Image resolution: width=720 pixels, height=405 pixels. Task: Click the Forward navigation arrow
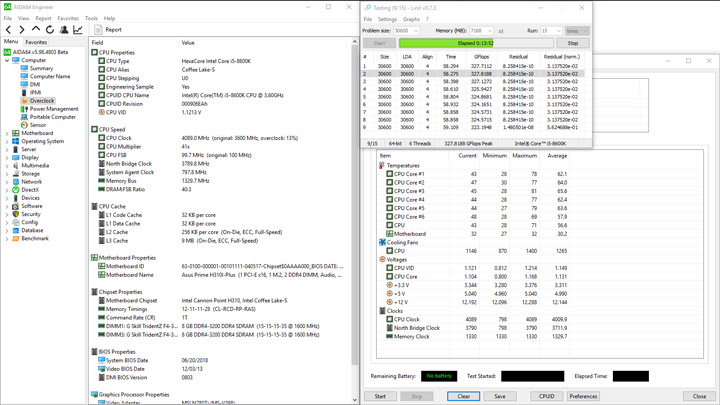coord(22,30)
